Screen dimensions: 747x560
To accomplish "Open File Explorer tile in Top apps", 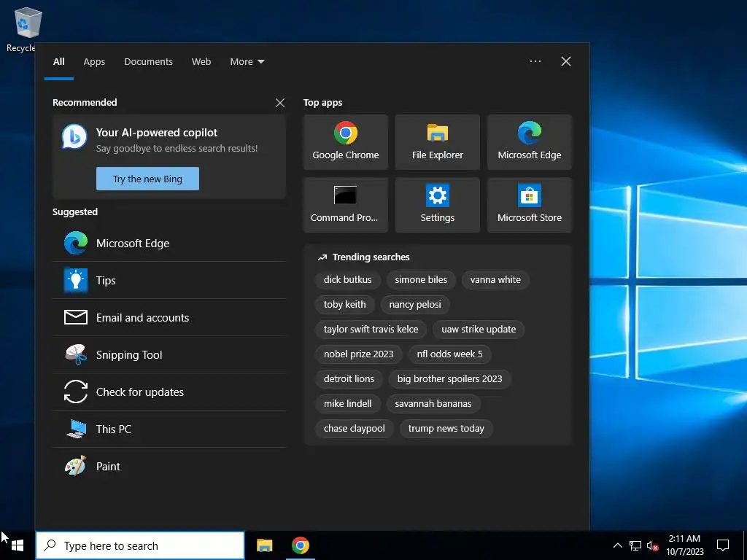I will [x=438, y=142].
